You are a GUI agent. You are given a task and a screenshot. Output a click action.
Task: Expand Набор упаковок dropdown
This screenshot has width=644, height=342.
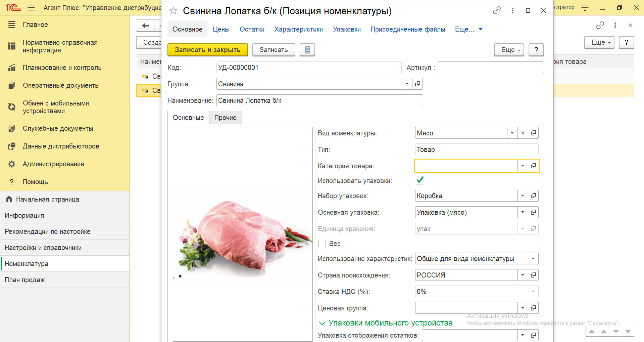coord(523,196)
